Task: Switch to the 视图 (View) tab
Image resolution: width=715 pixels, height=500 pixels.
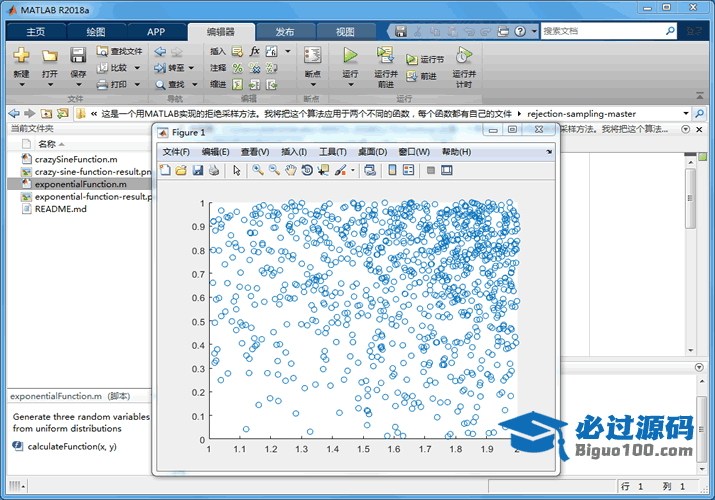Action: [345, 32]
